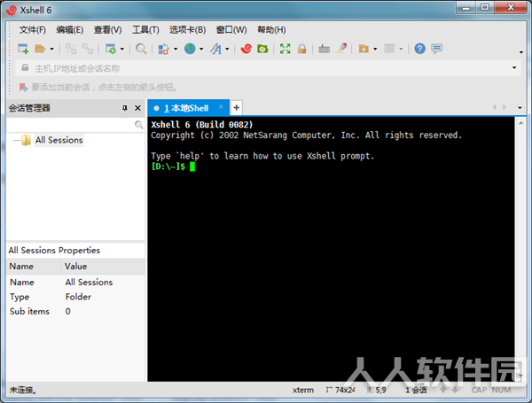532x403 pixels.
Task: Click the Find magnifier toolbar icon
Action: coord(141,49)
